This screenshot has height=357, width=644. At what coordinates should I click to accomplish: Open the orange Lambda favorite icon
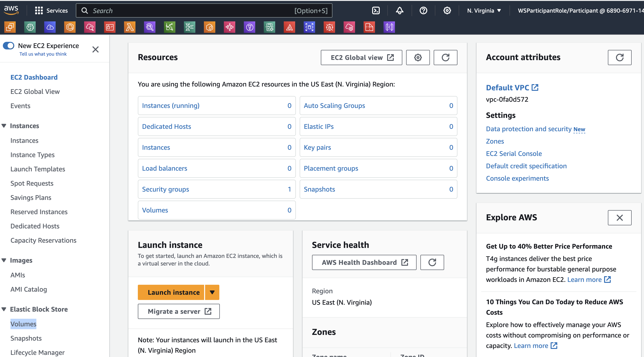(130, 27)
